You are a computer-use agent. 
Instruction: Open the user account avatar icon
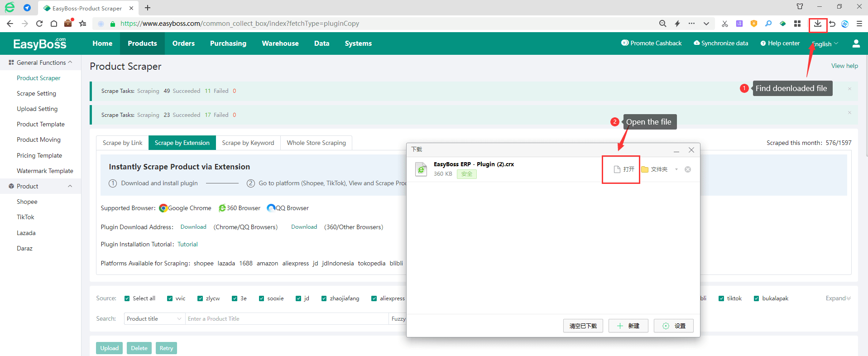pos(856,43)
